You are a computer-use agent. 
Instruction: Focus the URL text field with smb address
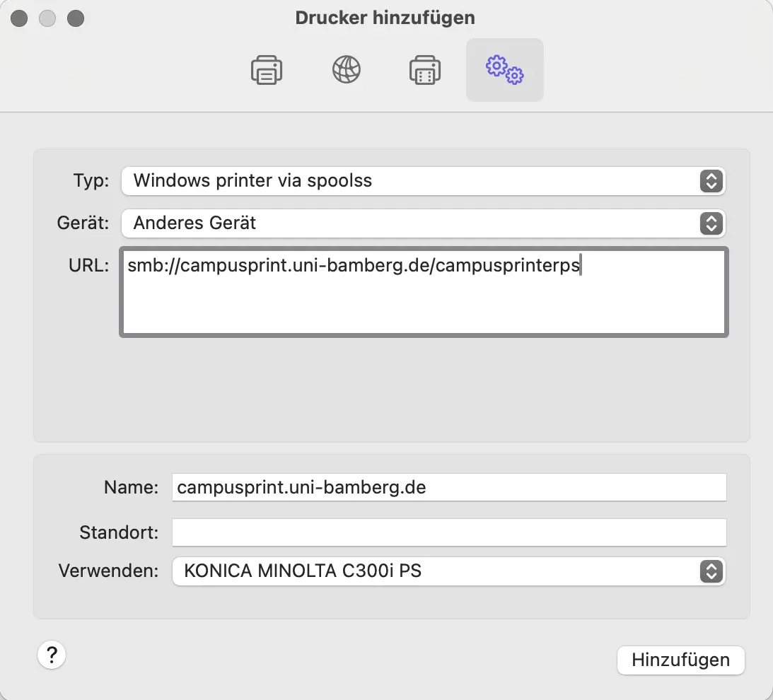[424, 292]
